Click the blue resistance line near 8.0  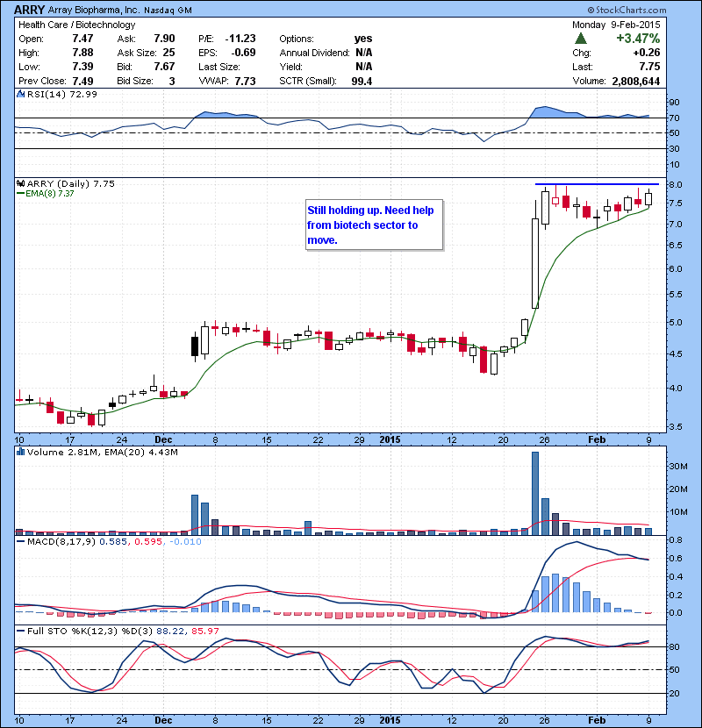(x=597, y=184)
